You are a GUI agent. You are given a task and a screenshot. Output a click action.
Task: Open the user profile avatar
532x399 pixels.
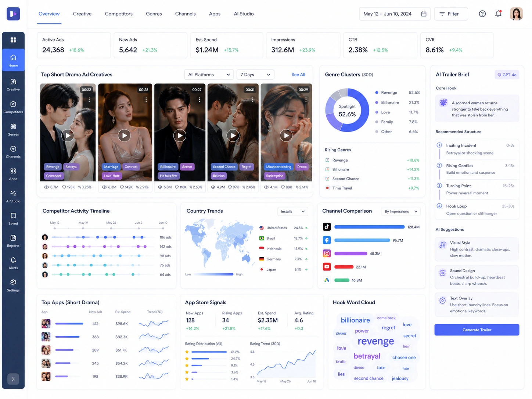tap(516, 14)
